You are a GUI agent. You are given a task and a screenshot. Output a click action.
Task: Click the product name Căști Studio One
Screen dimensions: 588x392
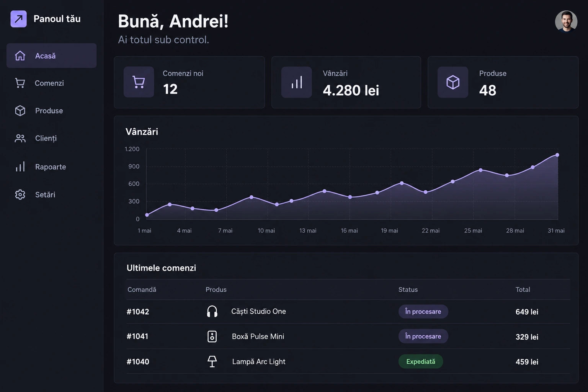click(x=258, y=312)
